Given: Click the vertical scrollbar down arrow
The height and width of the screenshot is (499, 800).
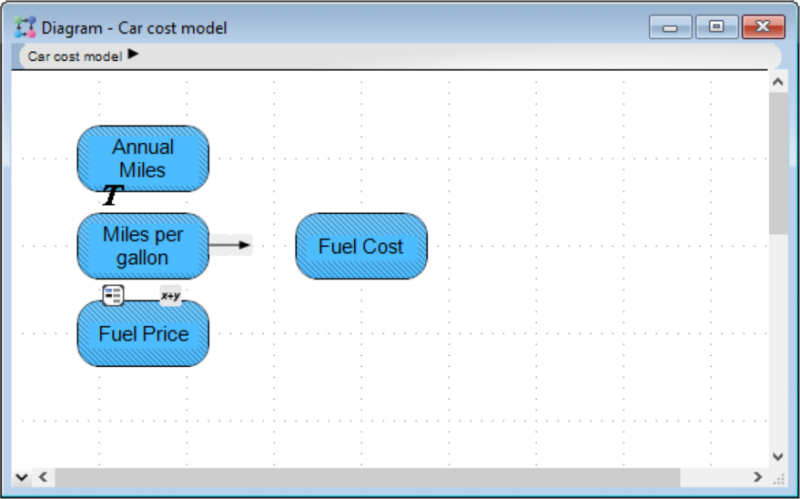Looking at the screenshot, I should coord(778,457).
